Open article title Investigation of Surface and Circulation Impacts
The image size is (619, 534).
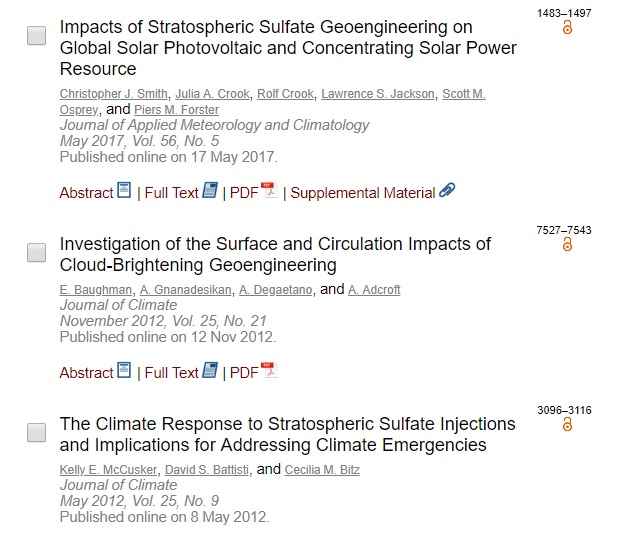(x=275, y=254)
